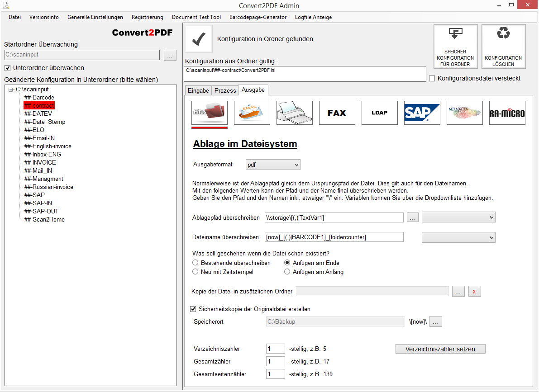539x392 pixels.
Task: Enable Konfigurationsdatei versteckt checkbox
Action: pos(432,78)
